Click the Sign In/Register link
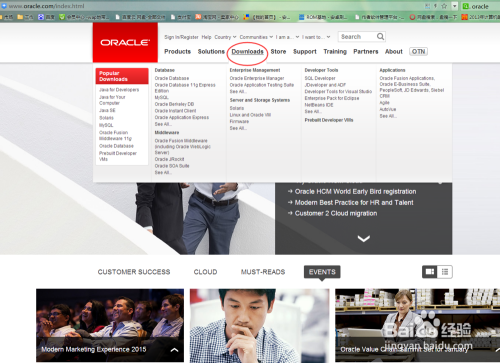500x363 pixels. tap(181, 37)
